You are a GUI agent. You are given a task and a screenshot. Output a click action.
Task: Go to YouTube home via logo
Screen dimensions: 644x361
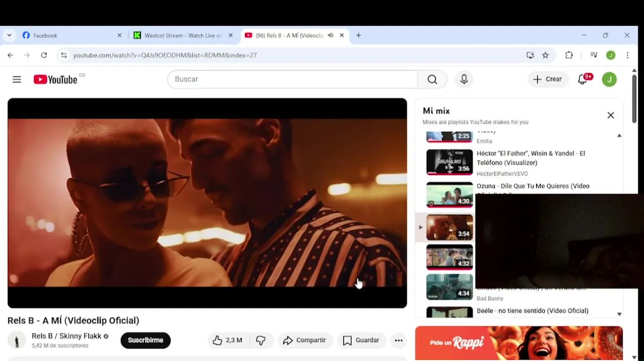point(55,79)
